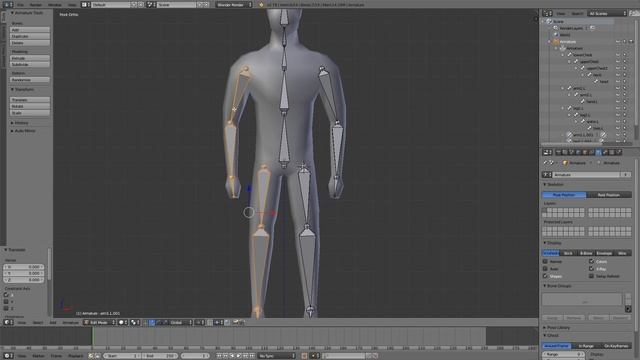The height and width of the screenshot is (360, 640).
Task: Open the Object properties tab
Action: [x=585, y=152]
